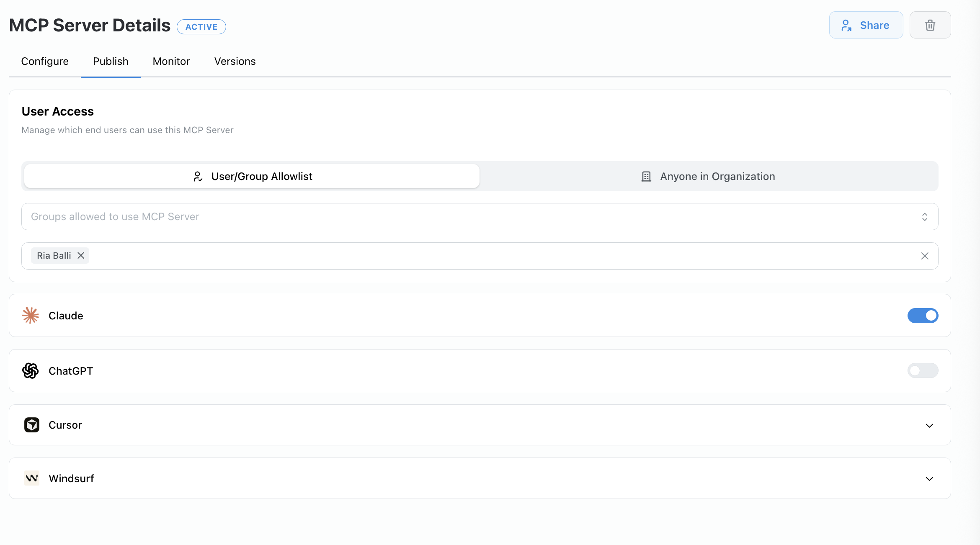Enable ChatGPT publishing toggle
The image size is (980, 545).
[x=923, y=370]
